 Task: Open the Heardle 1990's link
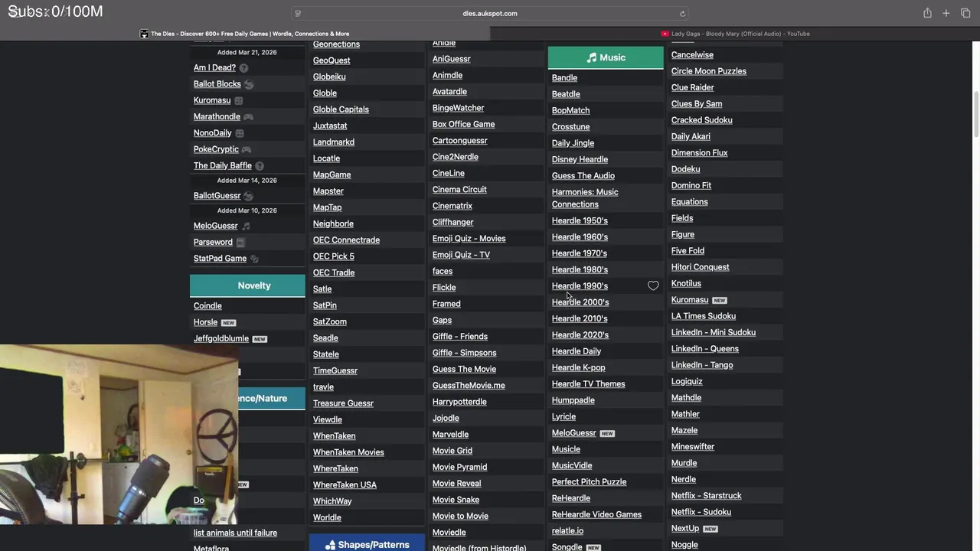580,285
